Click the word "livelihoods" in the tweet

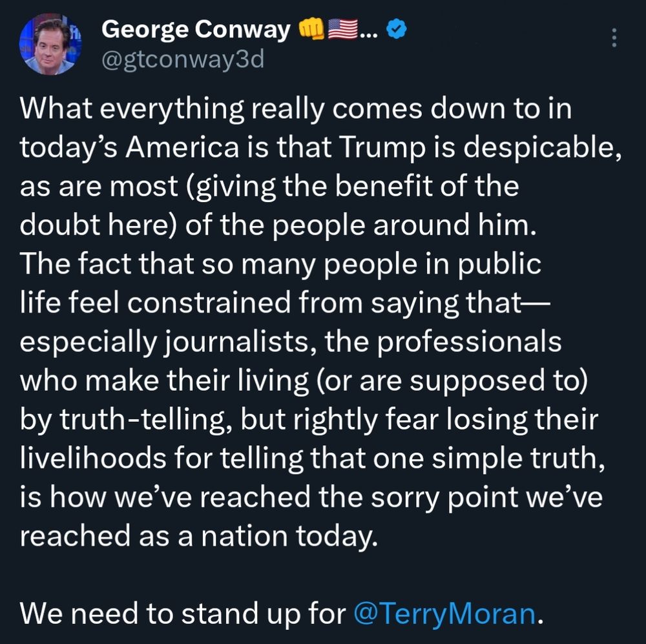pos(93,458)
